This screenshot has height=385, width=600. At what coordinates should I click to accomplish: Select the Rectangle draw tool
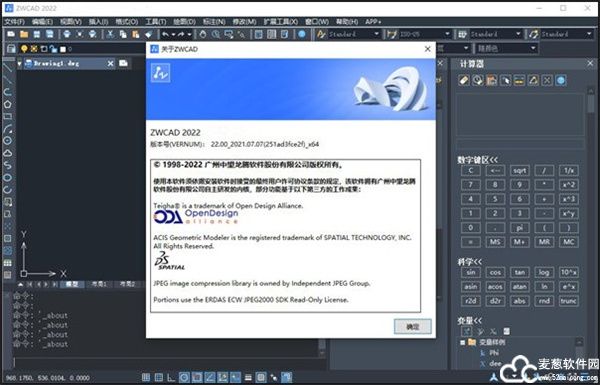[7, 116]
